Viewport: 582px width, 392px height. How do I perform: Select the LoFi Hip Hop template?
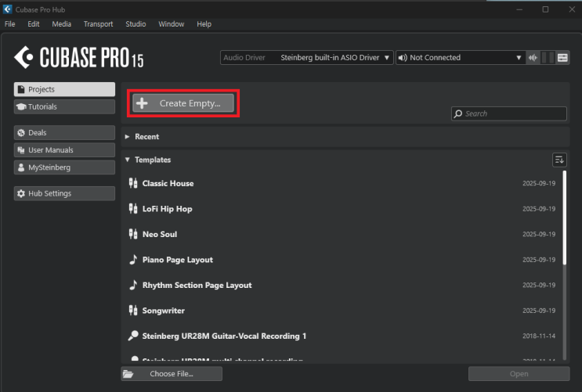click(x=342, y=209)
